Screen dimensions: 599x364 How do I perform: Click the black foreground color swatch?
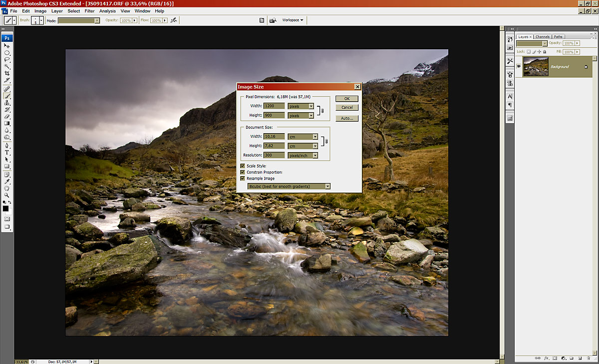pyautogui.click(x=6, y=208)
